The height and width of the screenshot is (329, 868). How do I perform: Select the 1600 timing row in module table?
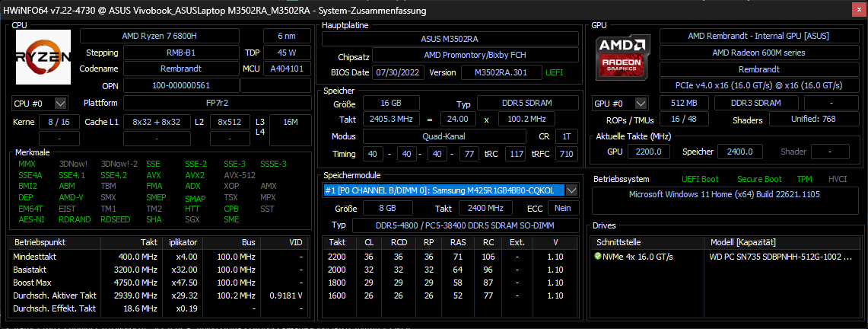[450, 295]
